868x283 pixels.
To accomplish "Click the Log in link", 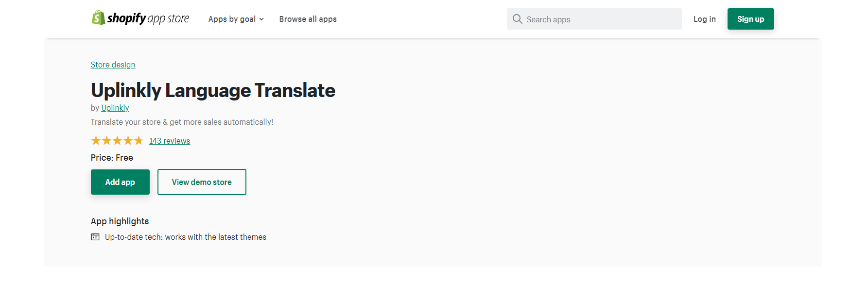I will (704, 19).
